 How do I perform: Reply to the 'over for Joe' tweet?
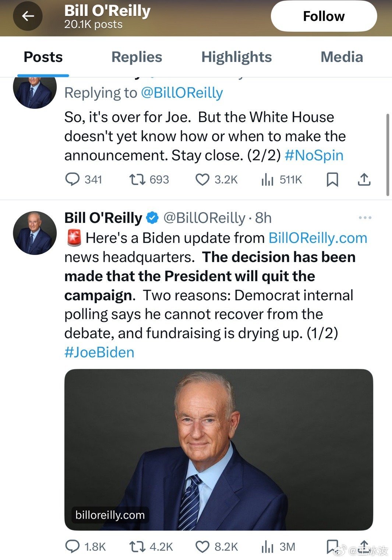73,179
